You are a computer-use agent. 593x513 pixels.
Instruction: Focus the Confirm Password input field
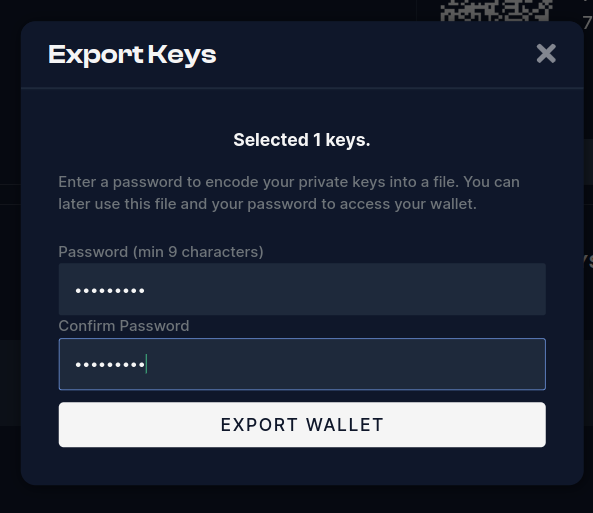click(x=302, y=364)
